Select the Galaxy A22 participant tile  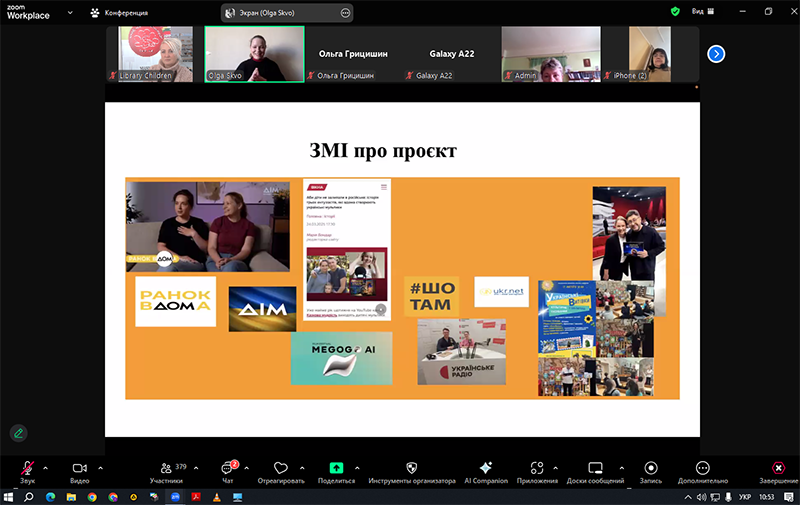[x=452, y=54]
